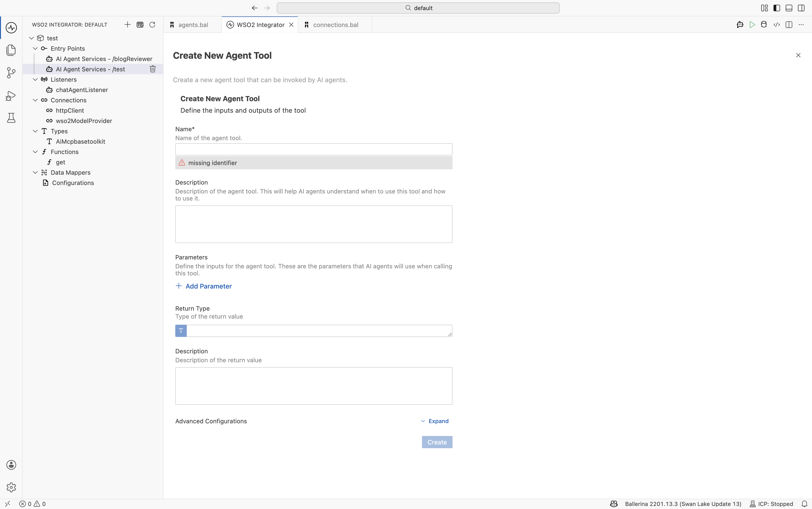This screenshot has height=509, width=812.
Task: Click the refresh icon in sidebar header
Action: click(x=152, y=25)
